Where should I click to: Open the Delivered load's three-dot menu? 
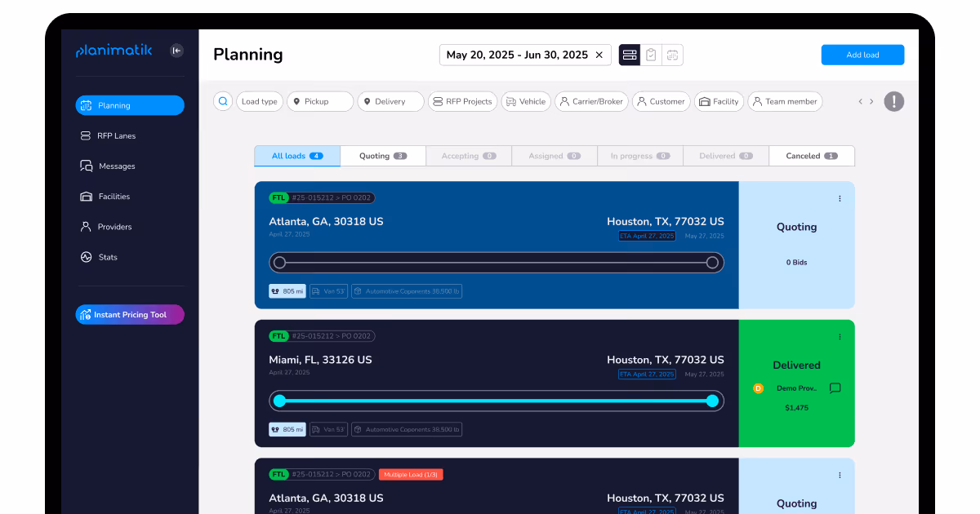[840, 336]
